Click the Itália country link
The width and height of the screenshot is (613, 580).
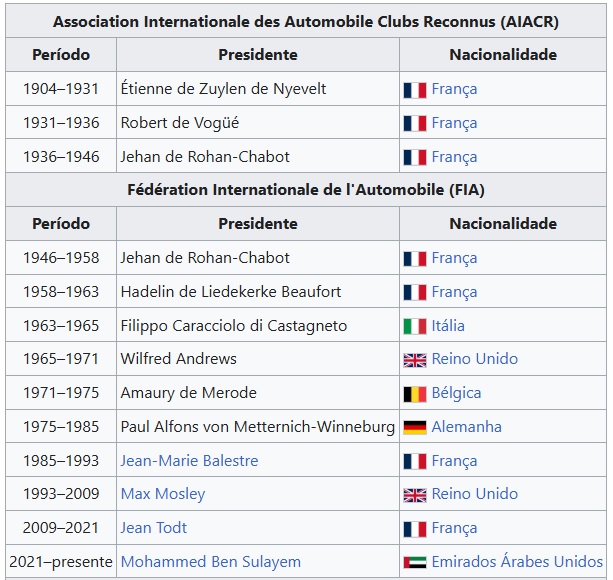click(x=448, y=326)
